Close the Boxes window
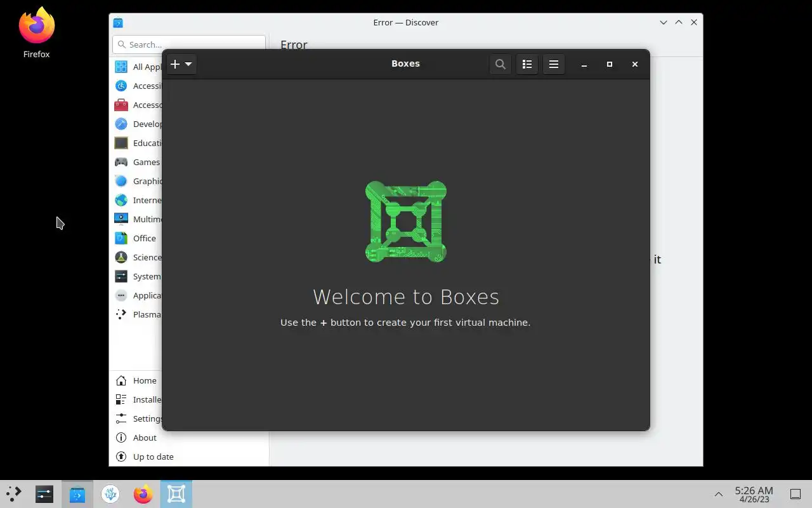This screenshot has height=508, width=812. tap(635, 64)
